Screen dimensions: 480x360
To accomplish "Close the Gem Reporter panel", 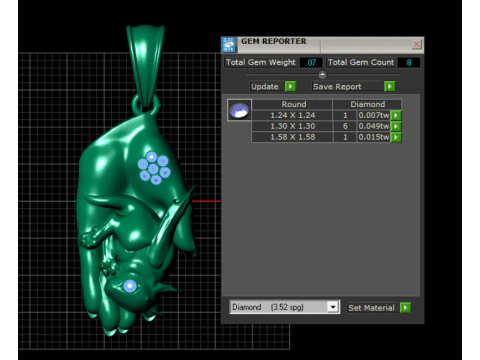I will [x=416, y=44].
